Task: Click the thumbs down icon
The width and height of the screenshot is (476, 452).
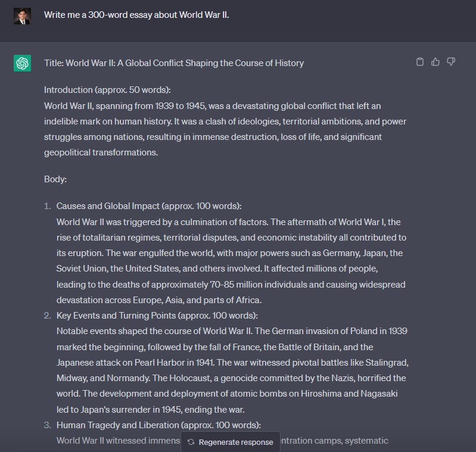Action: point(451,62)
